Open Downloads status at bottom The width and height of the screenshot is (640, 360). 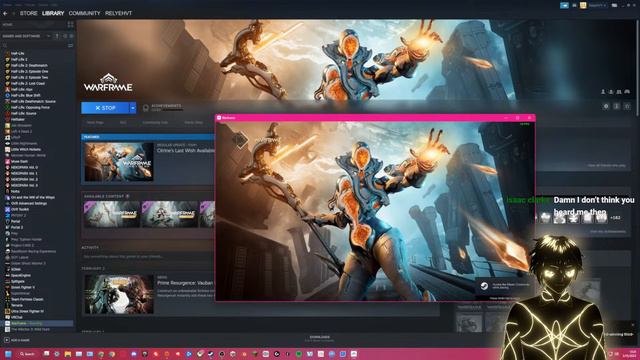click(x=320, y=338)
